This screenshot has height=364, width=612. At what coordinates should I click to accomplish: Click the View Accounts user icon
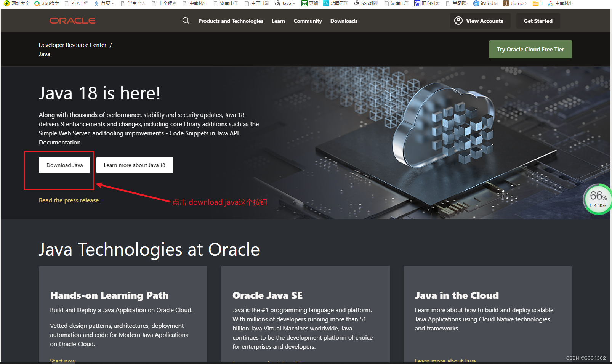tap(458, 21)
